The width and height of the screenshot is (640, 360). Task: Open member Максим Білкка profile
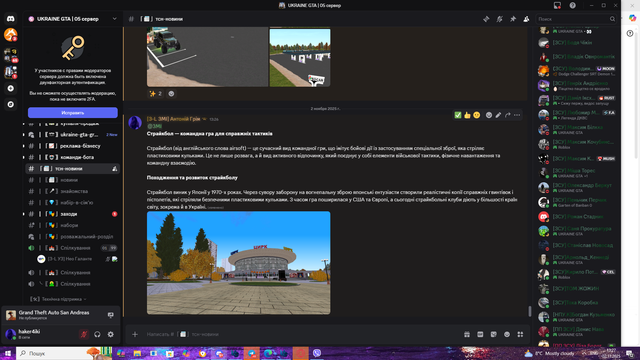(577, 130)
